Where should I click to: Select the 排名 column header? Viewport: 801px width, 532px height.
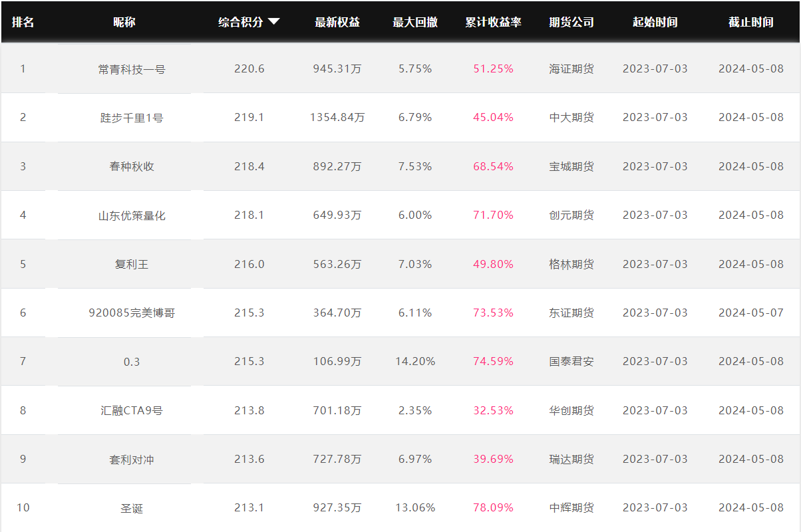23,22
